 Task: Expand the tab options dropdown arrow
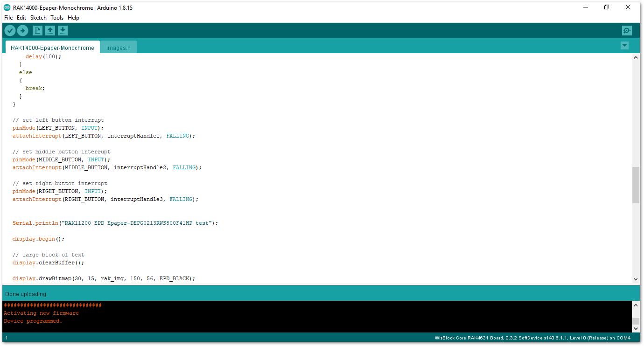624,46
